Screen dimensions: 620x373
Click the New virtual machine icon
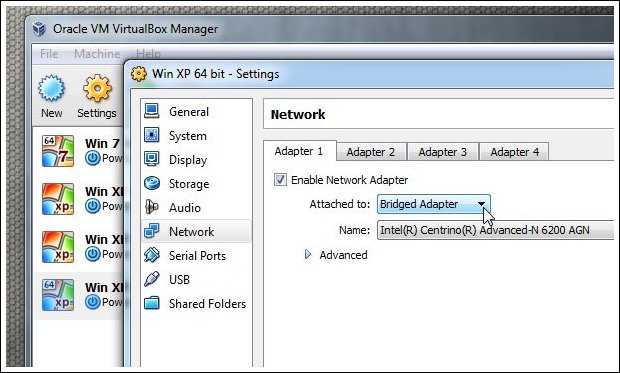(x=51, y=88)
